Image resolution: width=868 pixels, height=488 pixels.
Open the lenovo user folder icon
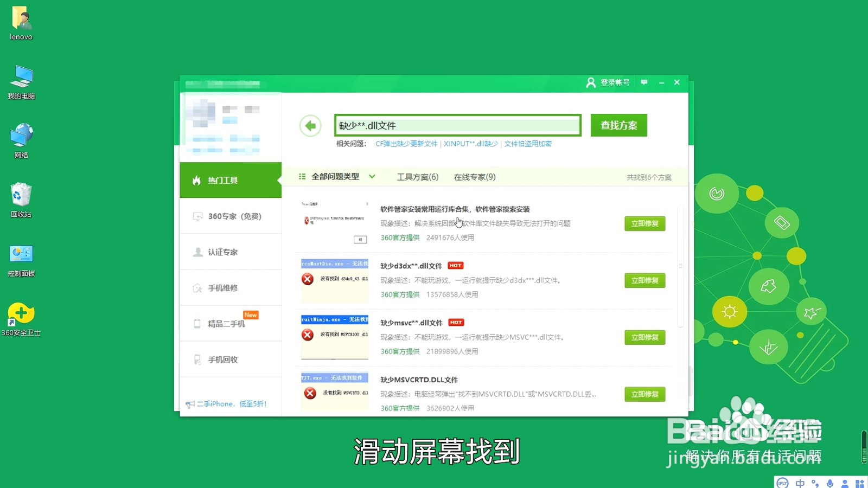[21, 23]
